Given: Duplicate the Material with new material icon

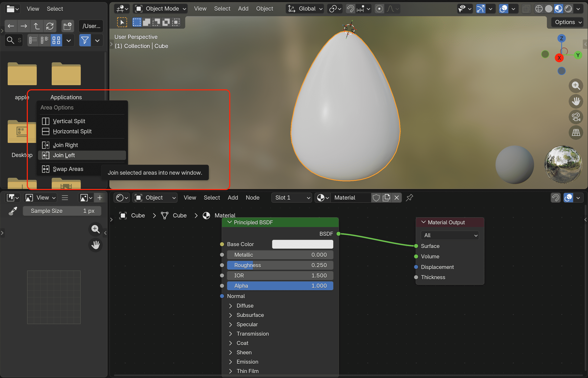Looking at the screenshot, I should coord(386,198).
